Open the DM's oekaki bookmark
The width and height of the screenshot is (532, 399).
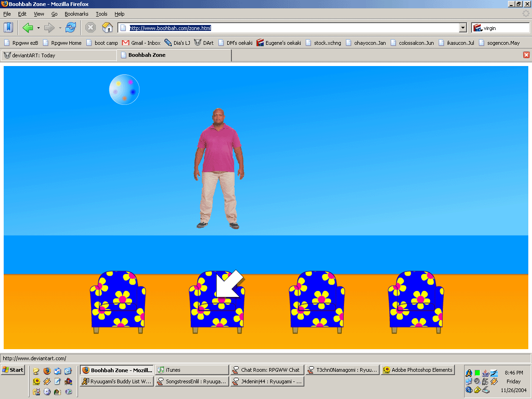236,43
